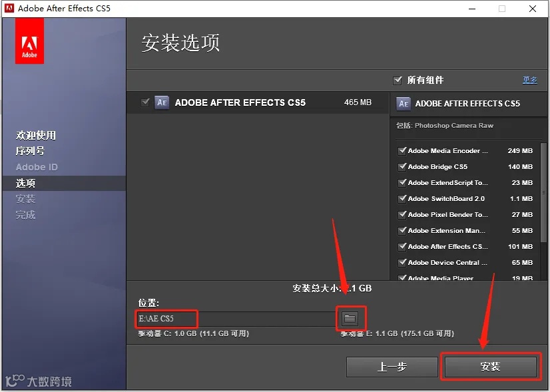Click 包括: Photoshop Camera Raw text
The image size is (550, 392).
click(445, 126)
